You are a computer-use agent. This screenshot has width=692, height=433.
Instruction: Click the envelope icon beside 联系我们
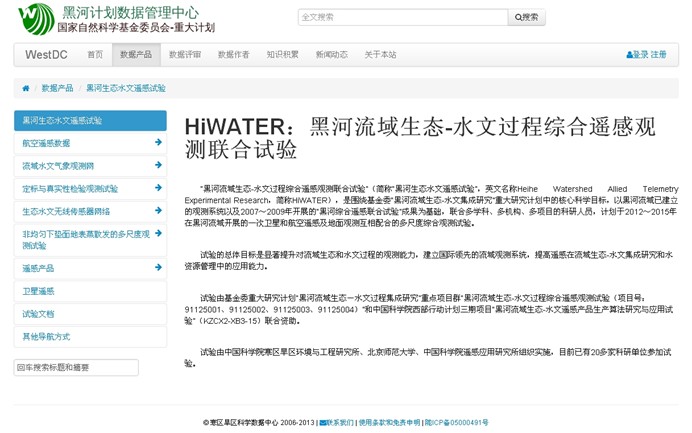coord(322,423)
